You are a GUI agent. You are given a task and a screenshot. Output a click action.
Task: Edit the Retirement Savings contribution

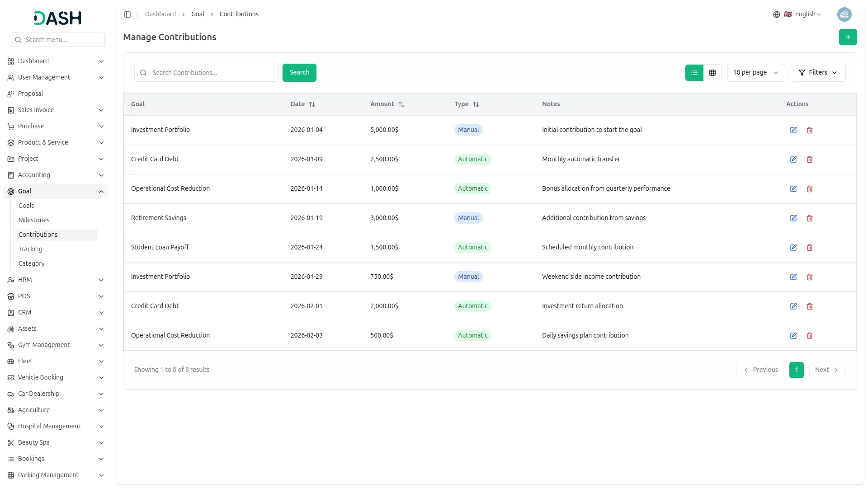tap(793, 218)
